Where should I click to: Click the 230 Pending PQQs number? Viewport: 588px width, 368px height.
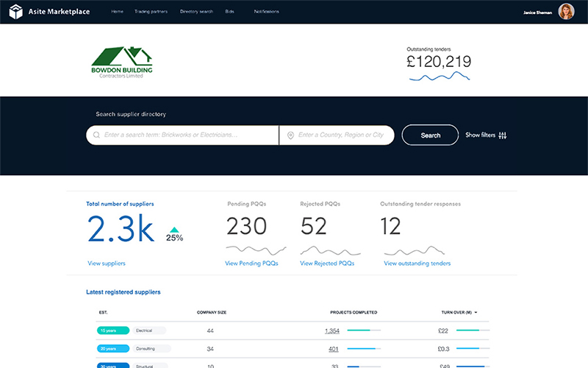246,226
